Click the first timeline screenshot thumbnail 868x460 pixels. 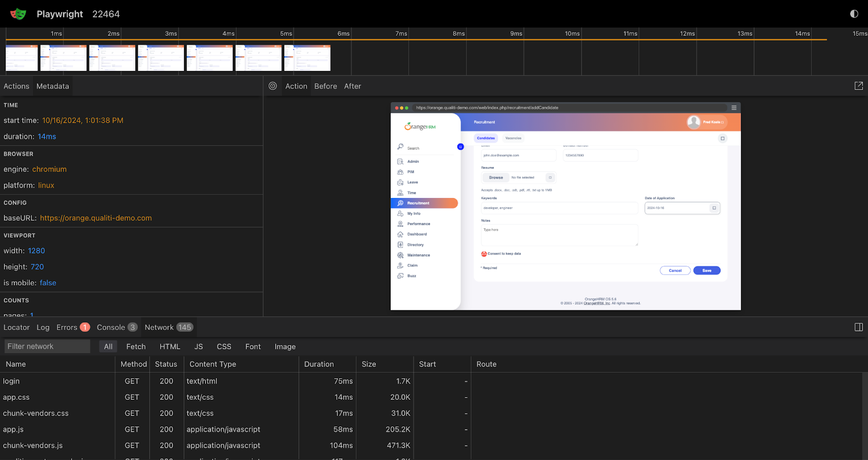[22, 58]
